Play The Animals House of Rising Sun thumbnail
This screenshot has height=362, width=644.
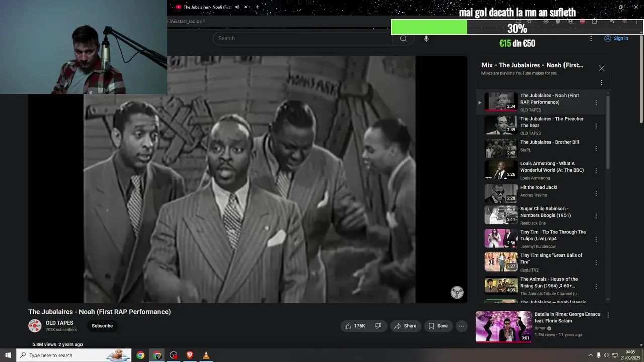click(501, 286)
